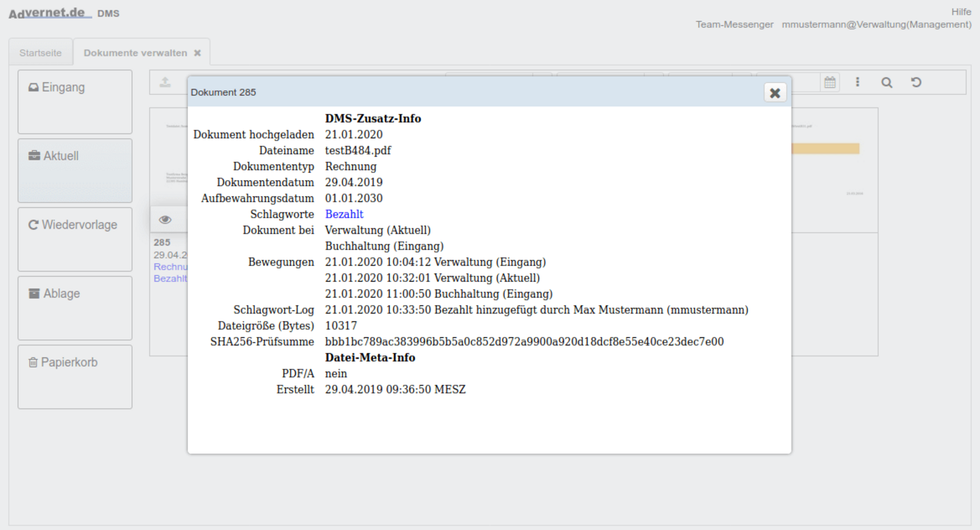The width and height of the screenshot is (980, 530).
Task: Open the Papierkorb trash folder
Action: click(x=75, y=377)
